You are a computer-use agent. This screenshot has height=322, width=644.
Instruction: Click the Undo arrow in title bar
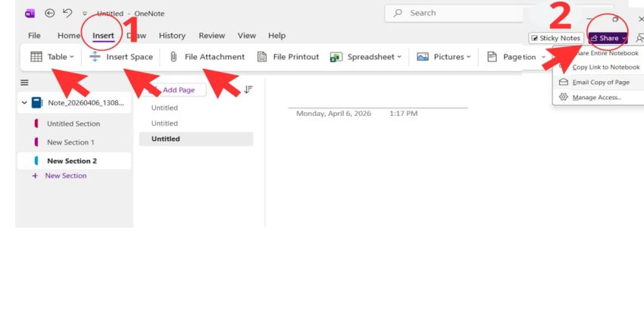(67, 13)
